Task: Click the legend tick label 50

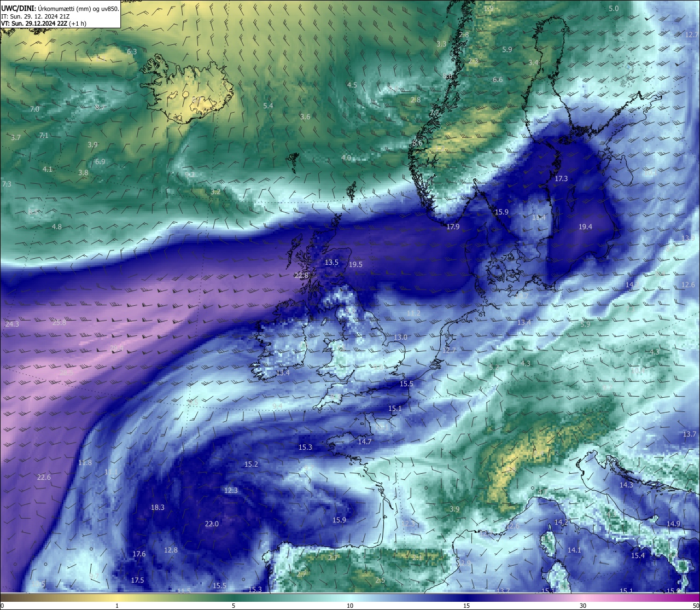Action: coord(696,606)
